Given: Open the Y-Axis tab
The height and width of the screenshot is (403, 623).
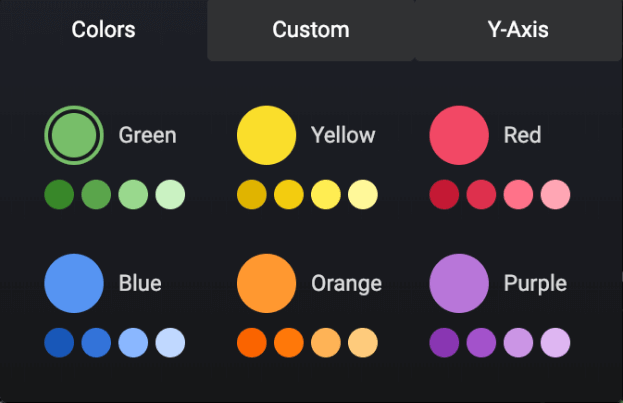Looking at the screenshot, I should coord(518,30).
